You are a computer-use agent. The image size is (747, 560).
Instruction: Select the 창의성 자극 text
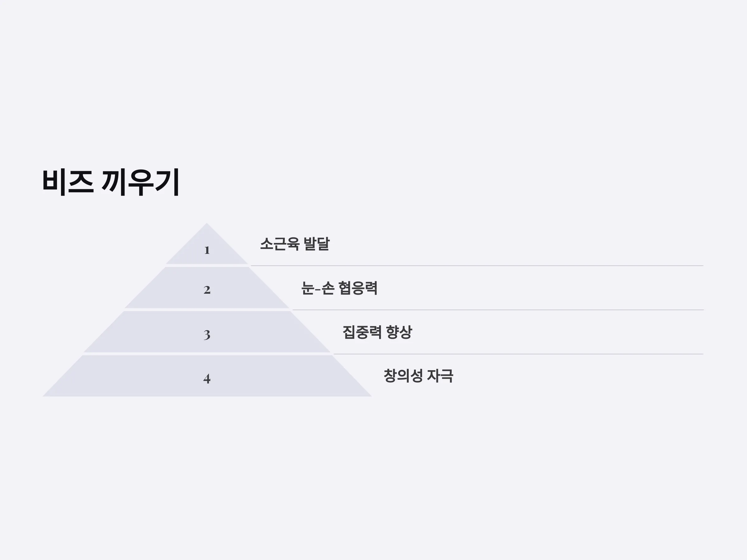point(418,376)
